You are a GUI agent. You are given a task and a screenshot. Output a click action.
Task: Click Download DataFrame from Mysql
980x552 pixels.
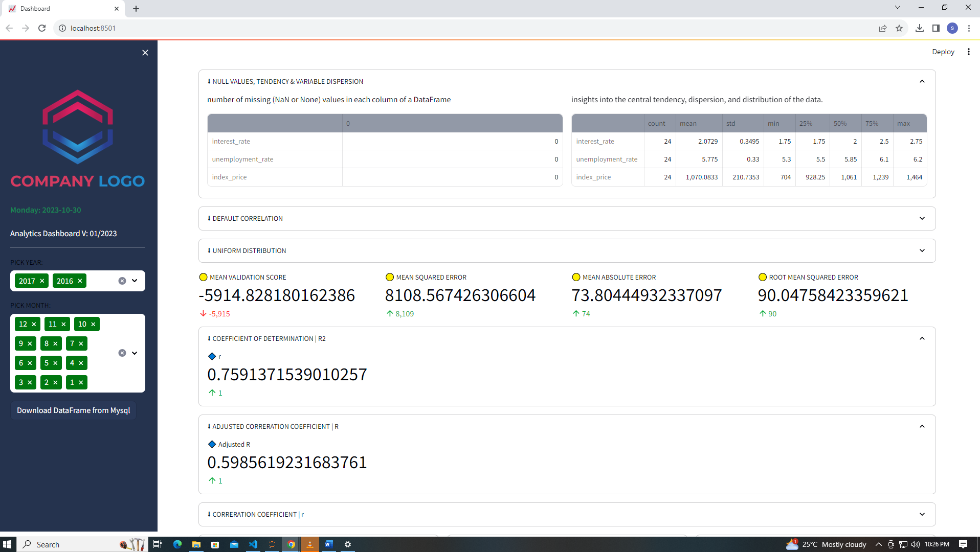click(x=73, y=410)
